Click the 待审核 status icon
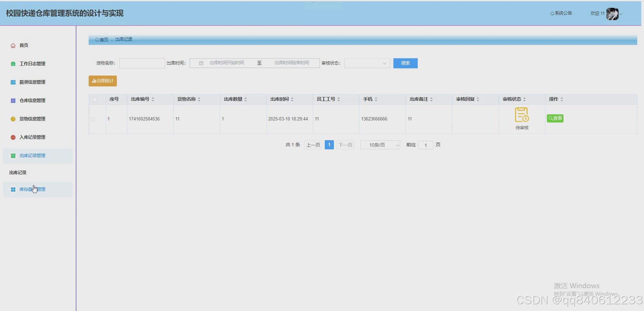The width and height of the screenshot is (644, 311). click(522, 115)
